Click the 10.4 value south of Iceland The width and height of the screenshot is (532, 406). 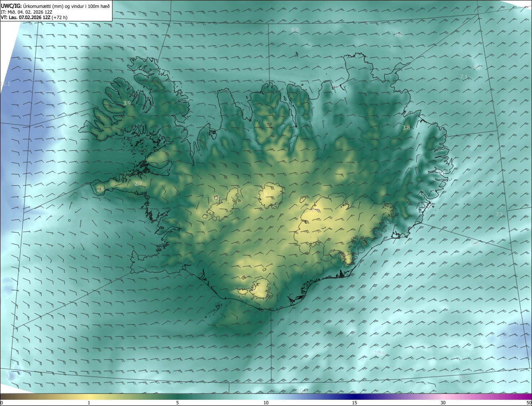tap(379, 353)
